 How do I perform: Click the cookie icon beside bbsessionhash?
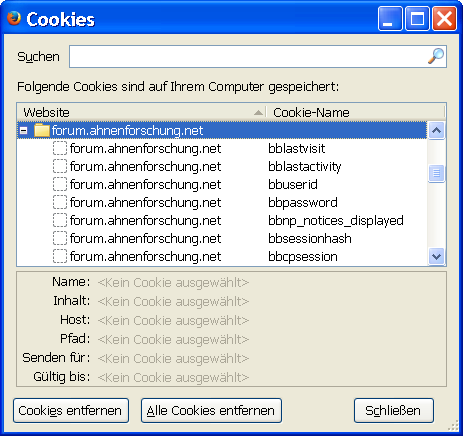pyautogui.click(x=60, y=238)
